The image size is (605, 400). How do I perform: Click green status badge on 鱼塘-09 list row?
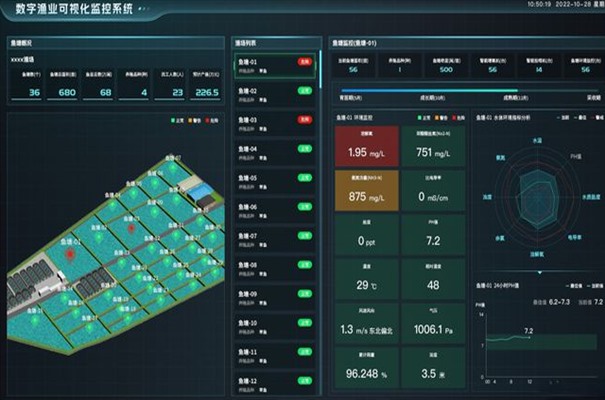click(305, 294)
